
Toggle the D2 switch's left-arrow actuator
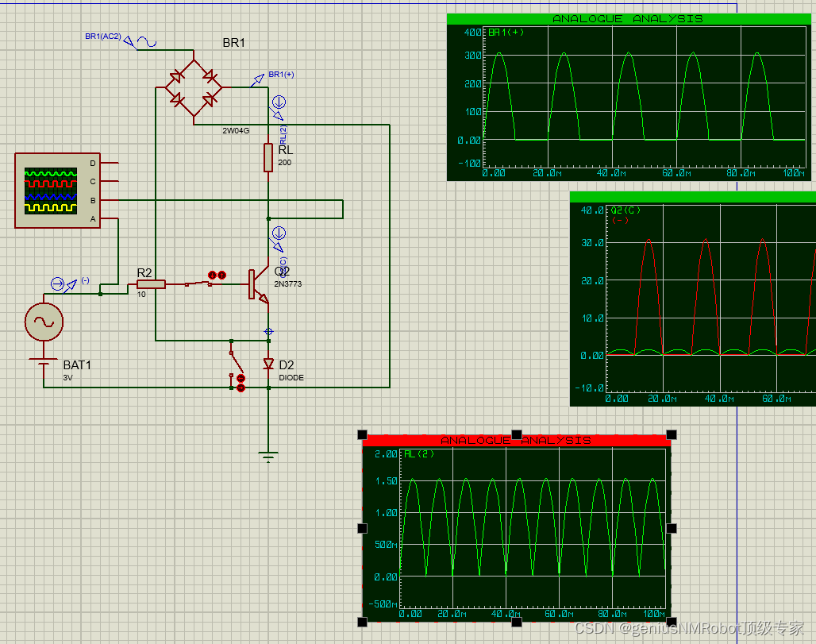pos(241,379)
